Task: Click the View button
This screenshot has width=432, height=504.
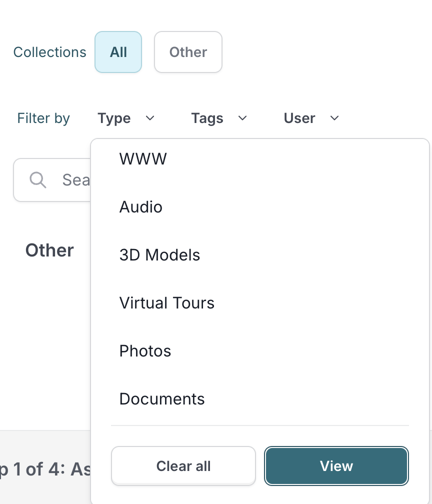Action: click(x=336, y=466)
